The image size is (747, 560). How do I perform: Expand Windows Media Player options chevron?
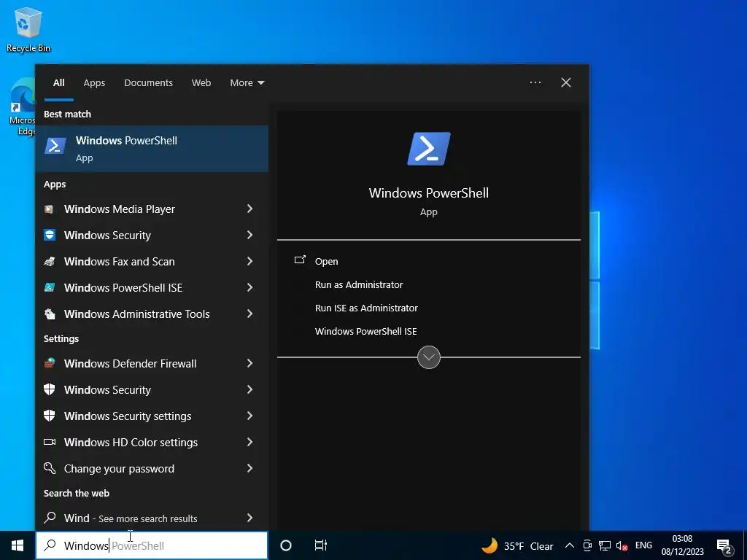249,209
